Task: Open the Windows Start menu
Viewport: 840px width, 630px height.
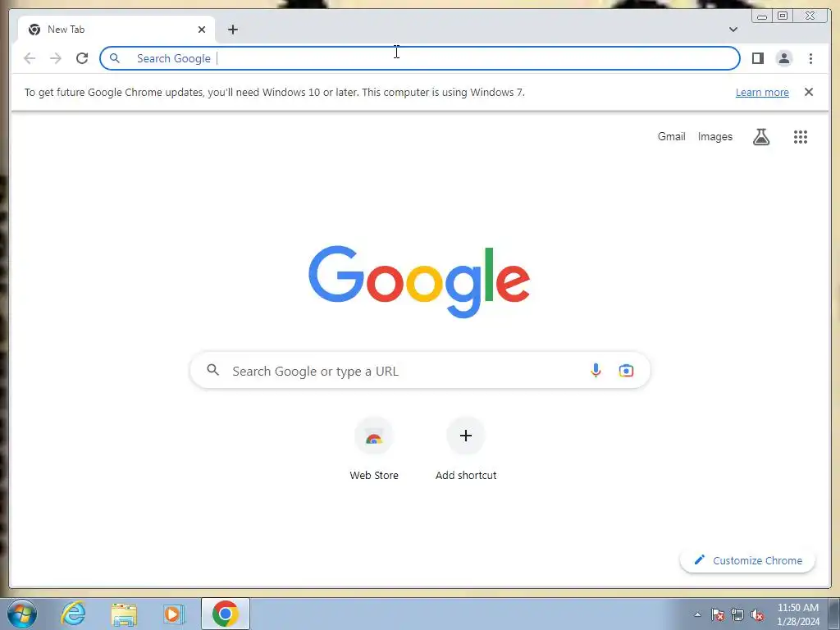Action: click(22, 614)
